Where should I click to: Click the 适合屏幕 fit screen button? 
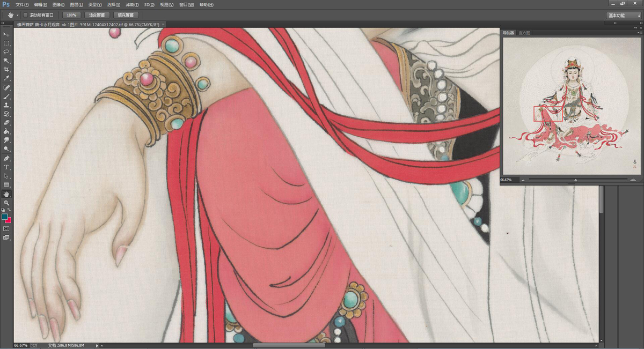pos(97,15)
